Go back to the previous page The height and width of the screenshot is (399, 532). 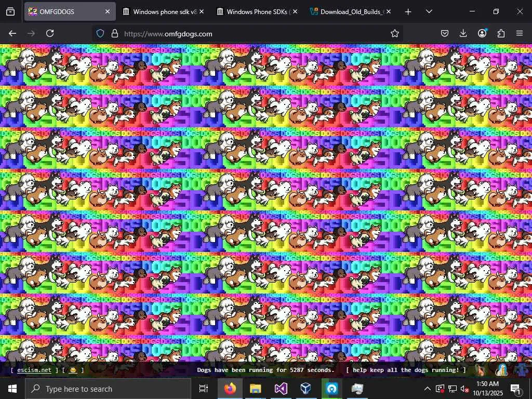12,33
